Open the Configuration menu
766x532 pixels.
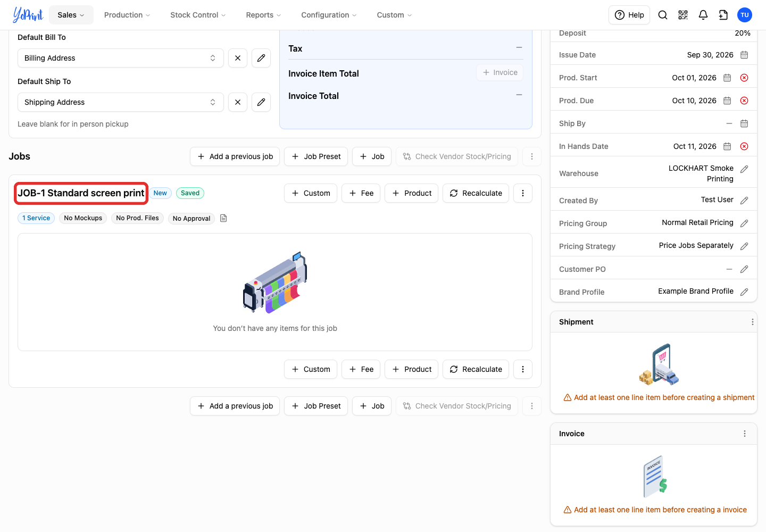[x=329, y=15]
